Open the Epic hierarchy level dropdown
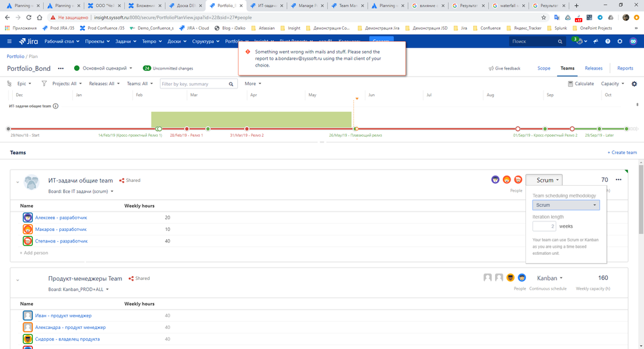The height and width of the screenshot is (349, 644). tap(24, 83)
